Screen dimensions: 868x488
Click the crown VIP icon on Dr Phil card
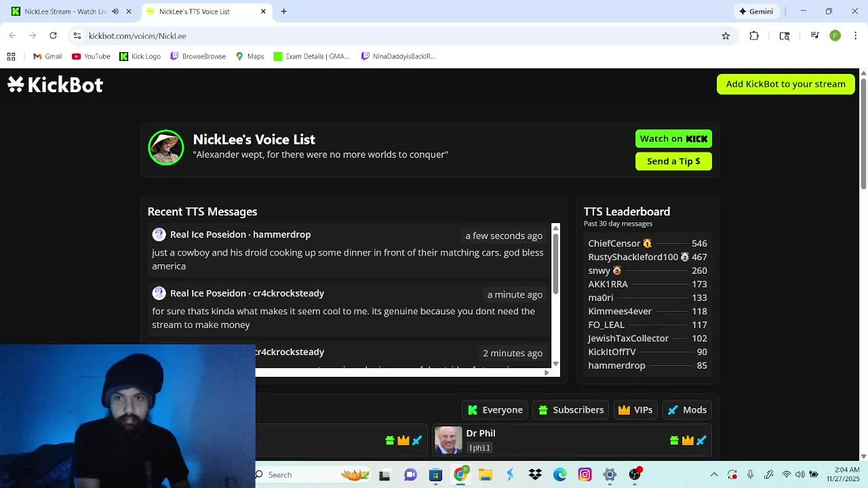click(688, 441)
